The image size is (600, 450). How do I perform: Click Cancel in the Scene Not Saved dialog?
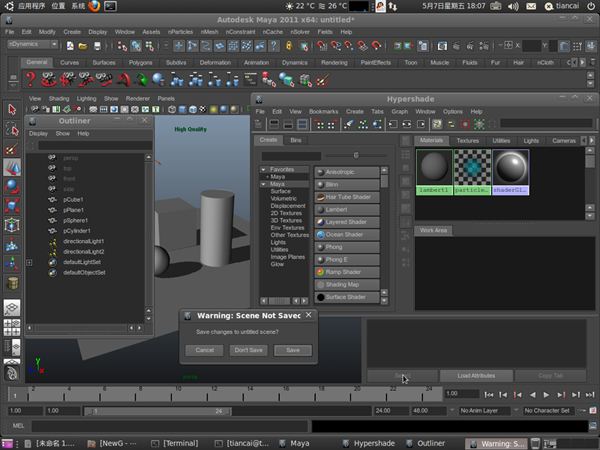204,350
